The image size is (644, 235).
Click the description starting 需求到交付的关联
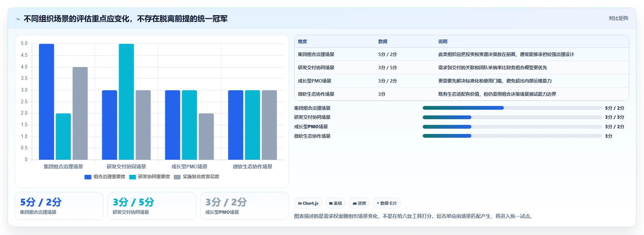493,68
